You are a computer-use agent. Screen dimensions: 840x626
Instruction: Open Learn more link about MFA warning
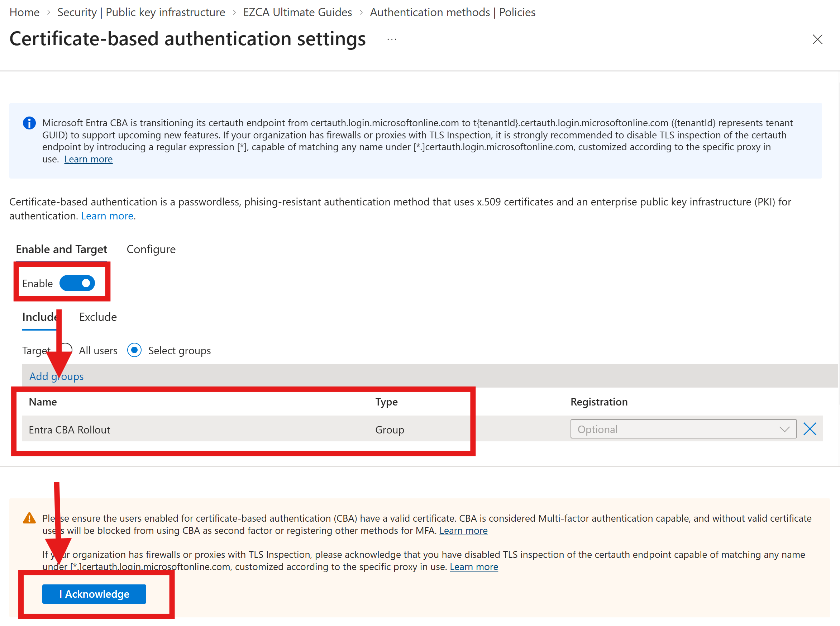point(464,531)
